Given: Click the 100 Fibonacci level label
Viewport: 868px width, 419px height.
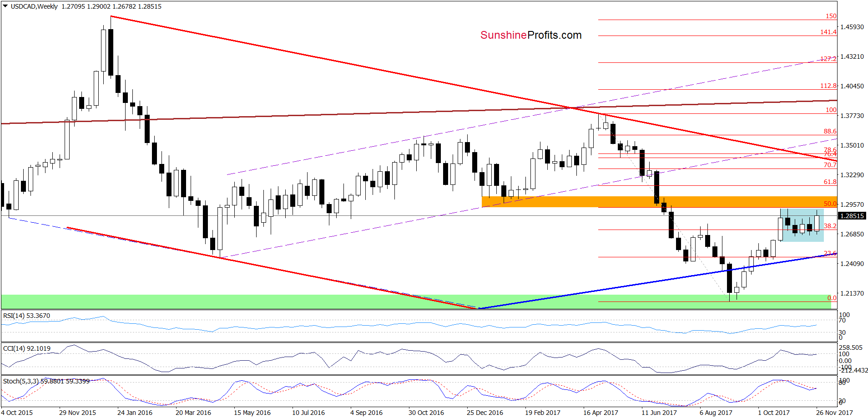Looking at the screenshot, I should [831, 110].
